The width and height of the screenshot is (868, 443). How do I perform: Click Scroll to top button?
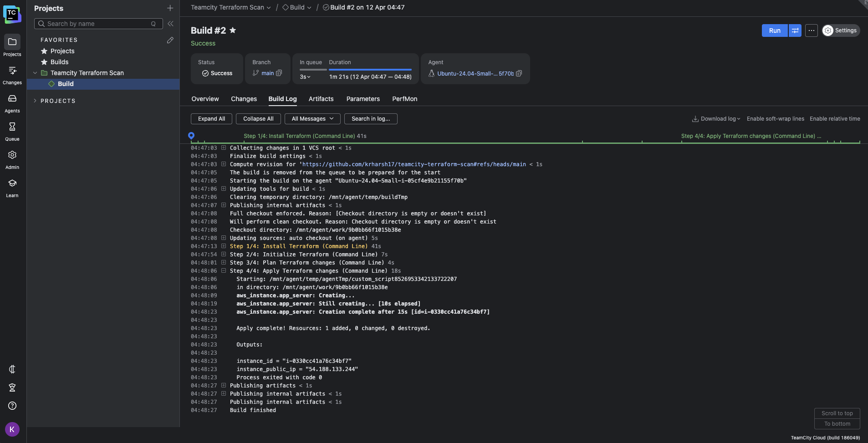(837, 413)
